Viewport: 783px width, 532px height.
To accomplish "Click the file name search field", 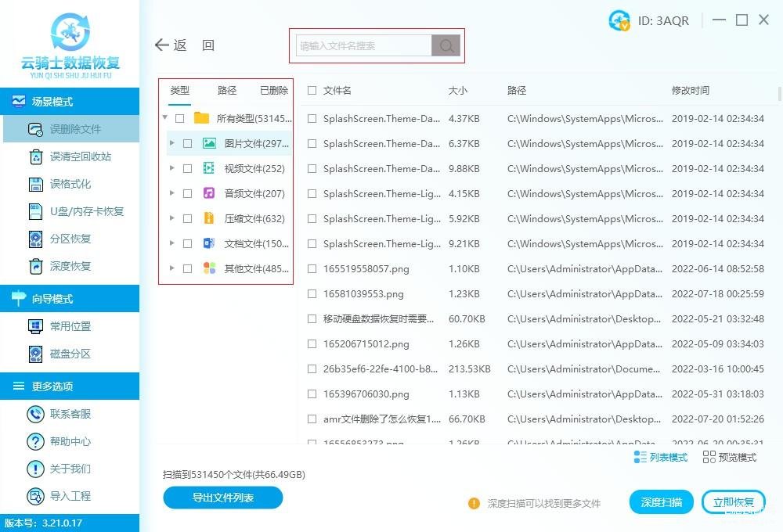I will (x=363, y=46).
